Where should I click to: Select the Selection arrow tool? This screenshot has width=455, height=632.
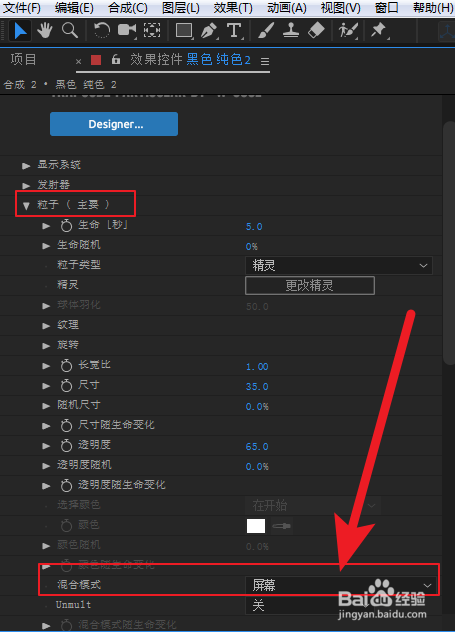click(x=20, y=31)
